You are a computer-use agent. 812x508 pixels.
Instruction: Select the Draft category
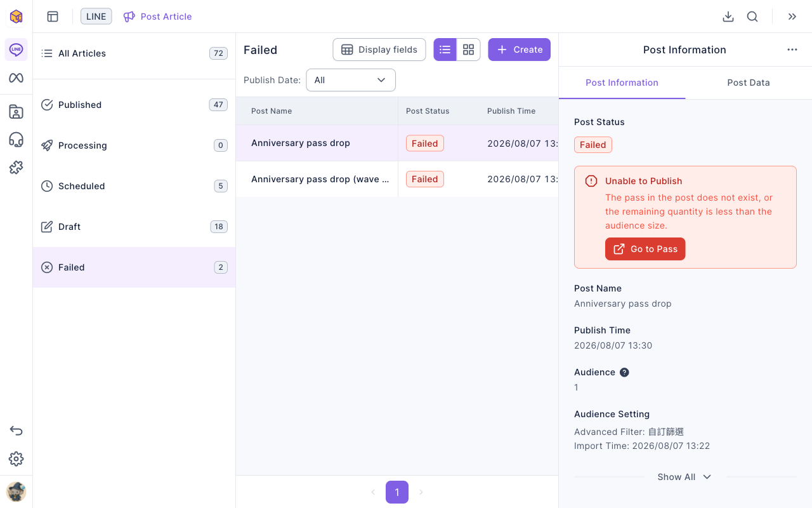pos(134,227)
